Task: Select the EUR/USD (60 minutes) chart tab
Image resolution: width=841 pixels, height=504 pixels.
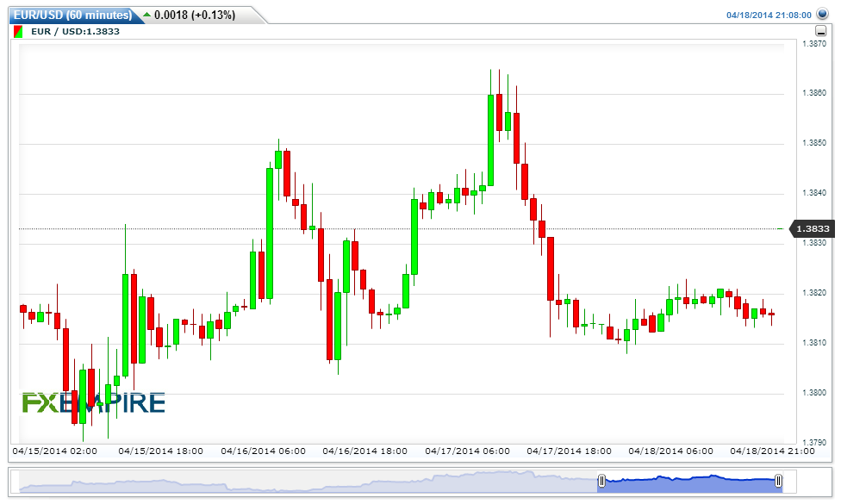Action: [x=72, y=15]
